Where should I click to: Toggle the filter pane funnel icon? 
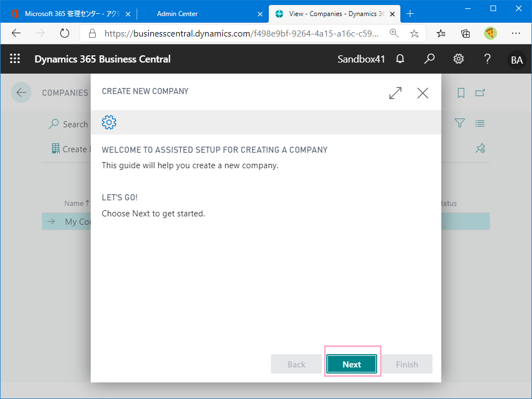(460, 123)
